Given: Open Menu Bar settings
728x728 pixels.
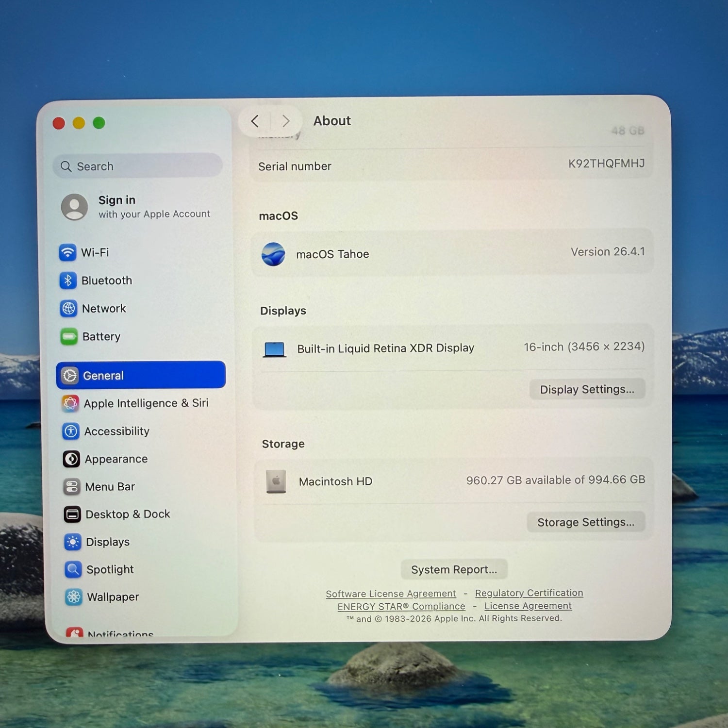Looking at the screenshot, I should [142, 486].
